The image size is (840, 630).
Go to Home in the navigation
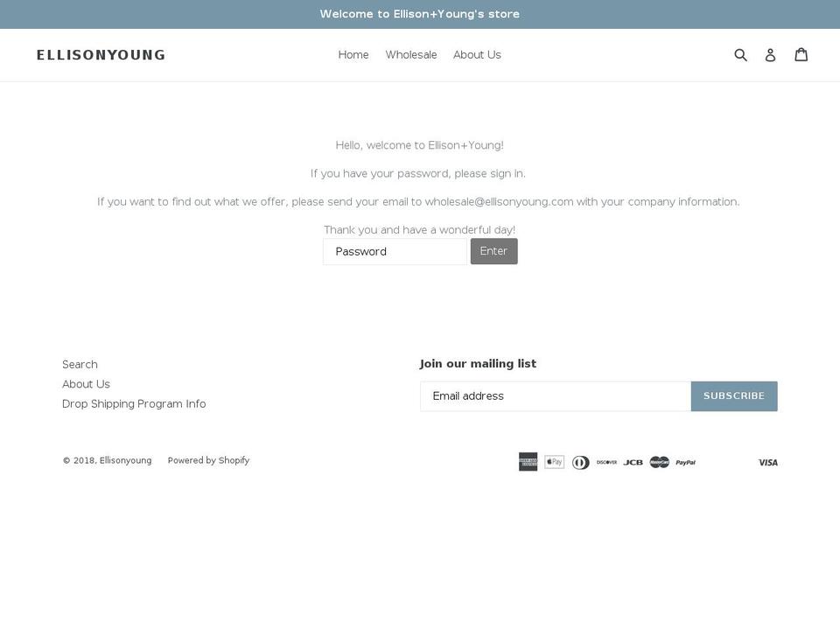click(353, 54)
